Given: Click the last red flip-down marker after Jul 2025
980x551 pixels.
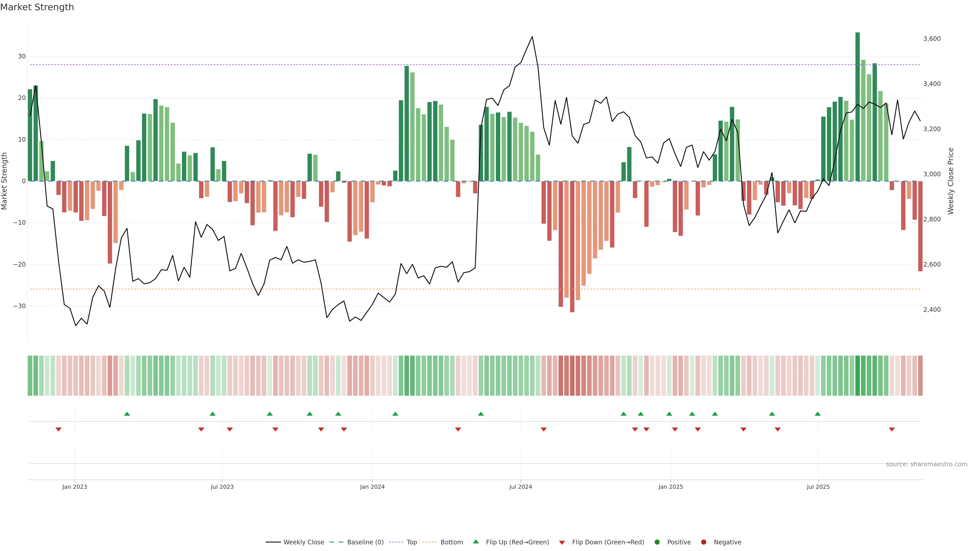Looking at the screenshot, I should [892, 429].
